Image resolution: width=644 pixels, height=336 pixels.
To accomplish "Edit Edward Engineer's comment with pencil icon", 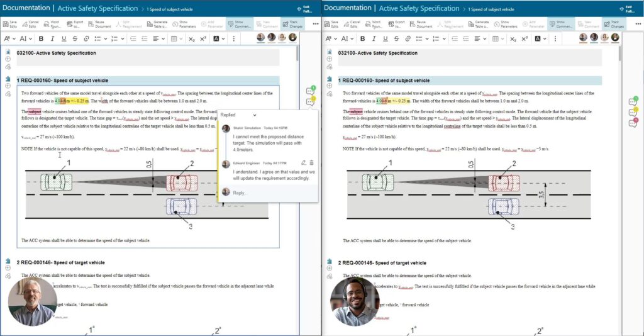I will (x=303, y=163).
